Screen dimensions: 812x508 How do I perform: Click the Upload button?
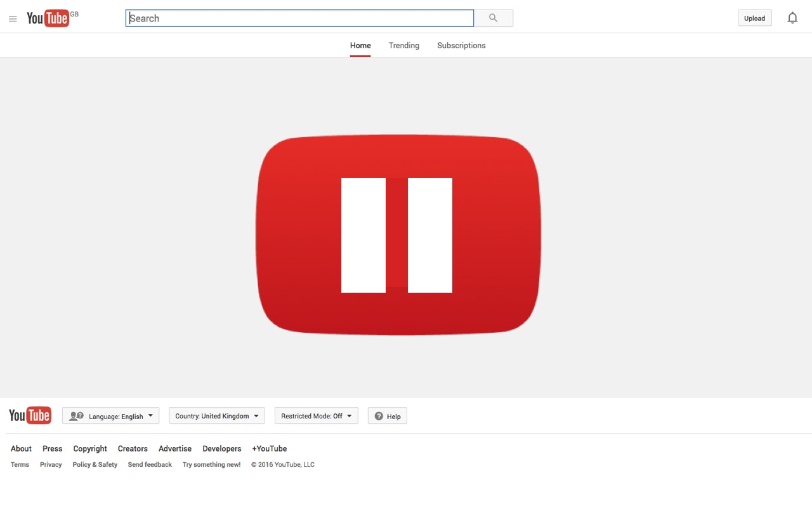[x=754, y=18]
